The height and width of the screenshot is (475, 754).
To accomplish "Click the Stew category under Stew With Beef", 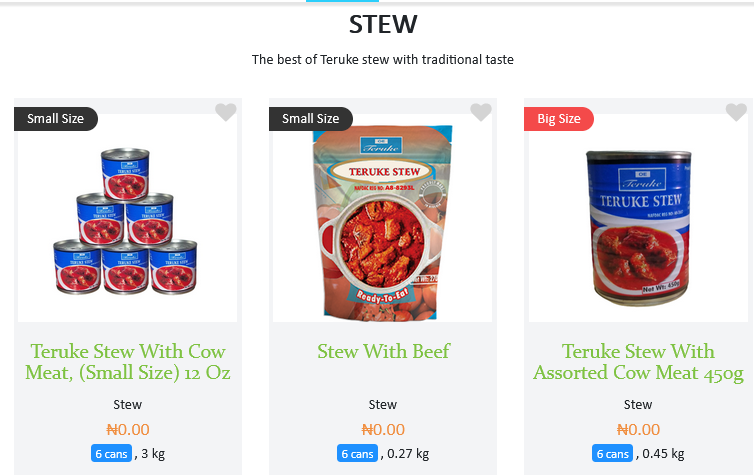I will [x=383, y=404].
